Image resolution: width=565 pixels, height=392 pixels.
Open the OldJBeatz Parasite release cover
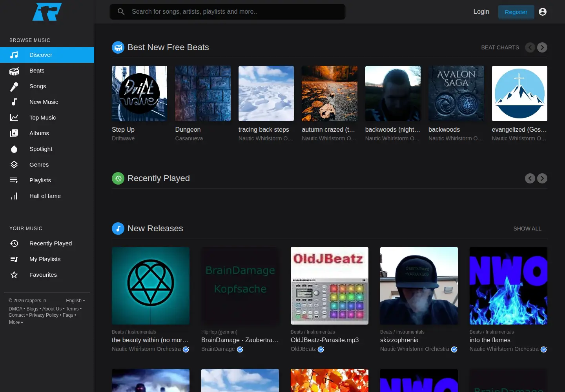pos(330,286)
